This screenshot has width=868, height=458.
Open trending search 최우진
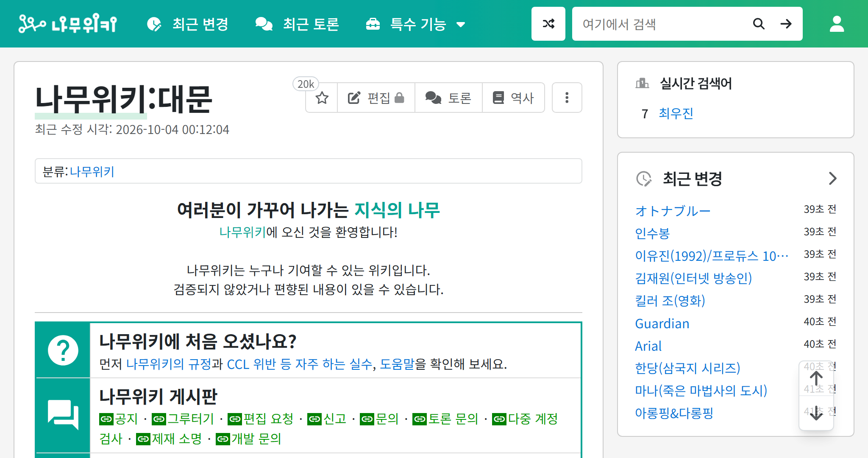click(676, 113)
